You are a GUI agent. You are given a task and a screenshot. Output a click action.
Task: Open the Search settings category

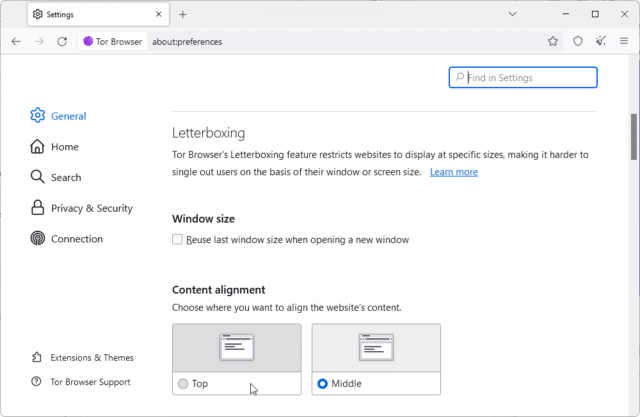[x=56, y=177]
